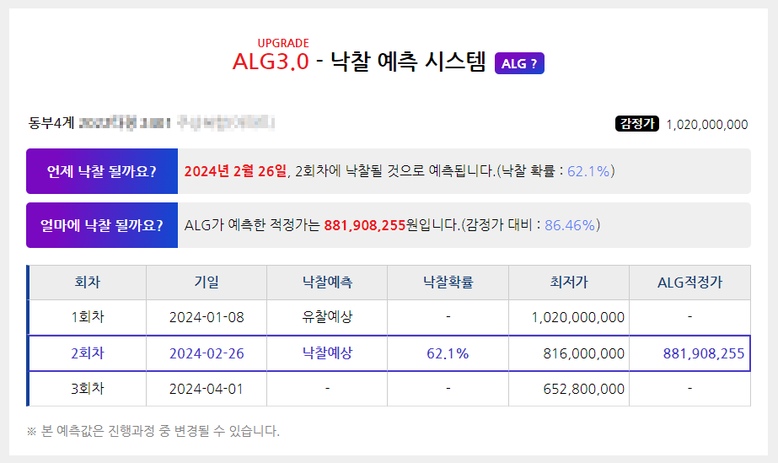Image resolution: width=778 pixels, height=463 pixels.
Task: Click the 얼마에 낙찰 될까요? button
Action: coord(102,225)
